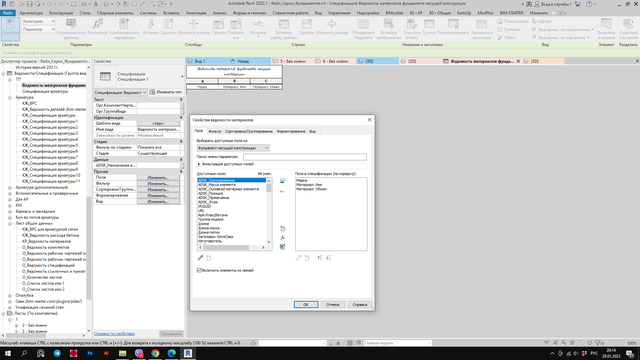Switch to the Форматирование dialog tab

291,131
